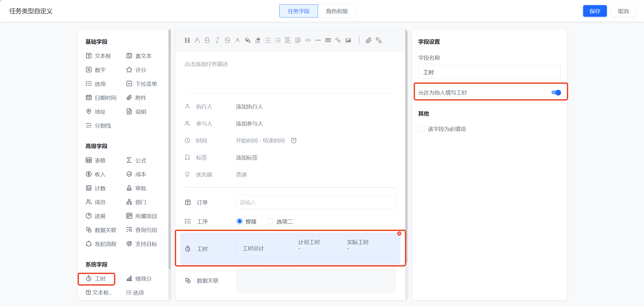The height and width of the screenshot is (307, 644).
Task: Insert an image from editor toolbar
Action: (x=348, y=40)
